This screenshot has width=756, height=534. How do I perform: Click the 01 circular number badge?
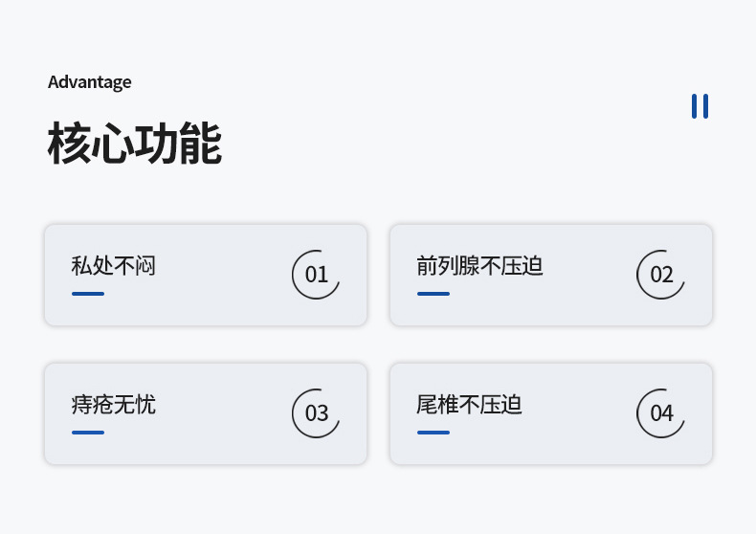316,275
